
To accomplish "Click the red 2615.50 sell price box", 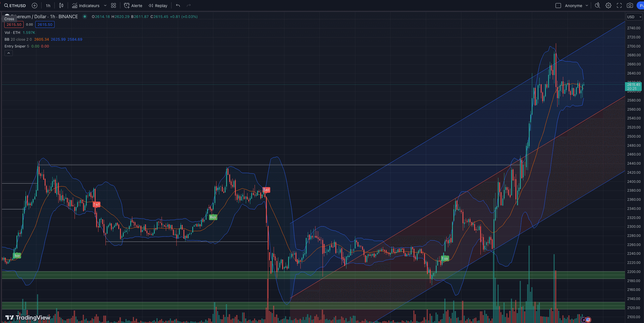I will [14, 24].
